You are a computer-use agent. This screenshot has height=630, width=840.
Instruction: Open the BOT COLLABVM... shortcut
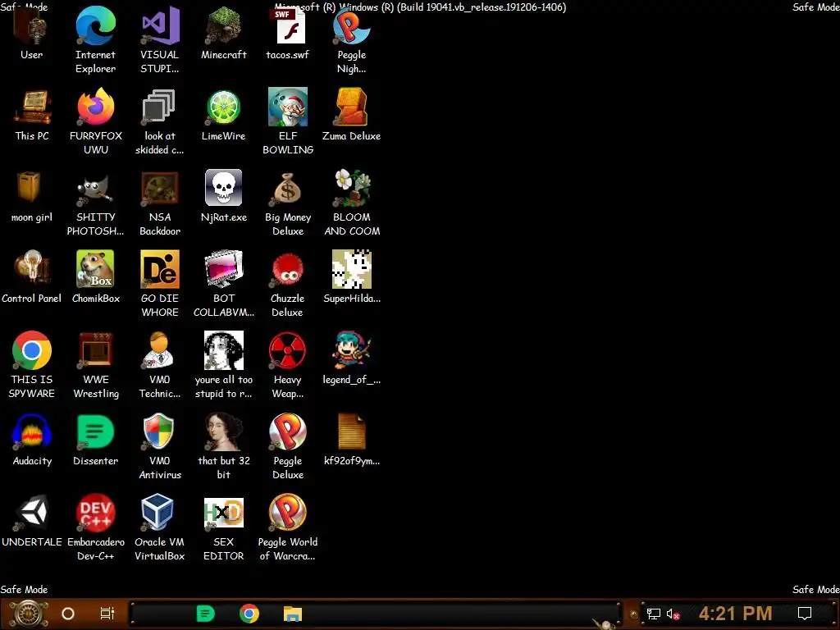(x=223, y=269)
